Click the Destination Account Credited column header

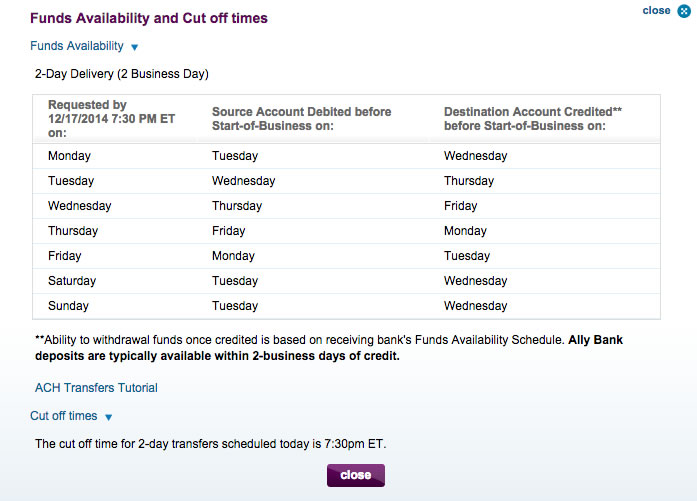(533, 119)
